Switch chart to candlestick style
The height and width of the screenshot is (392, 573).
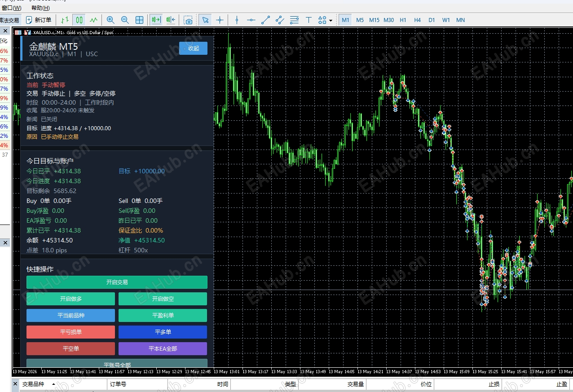(79, 20)
